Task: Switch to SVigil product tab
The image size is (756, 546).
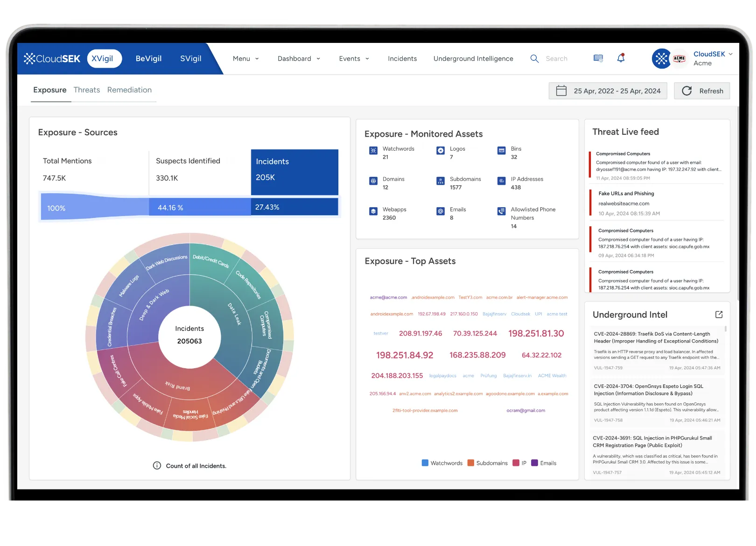Action: tap(191, 59)
